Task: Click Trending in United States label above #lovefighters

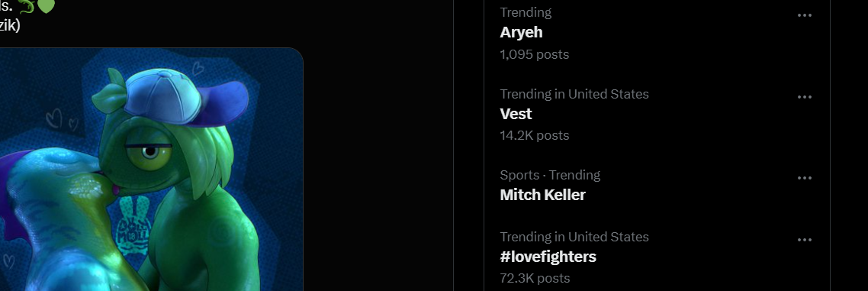Action: [574, 238]
